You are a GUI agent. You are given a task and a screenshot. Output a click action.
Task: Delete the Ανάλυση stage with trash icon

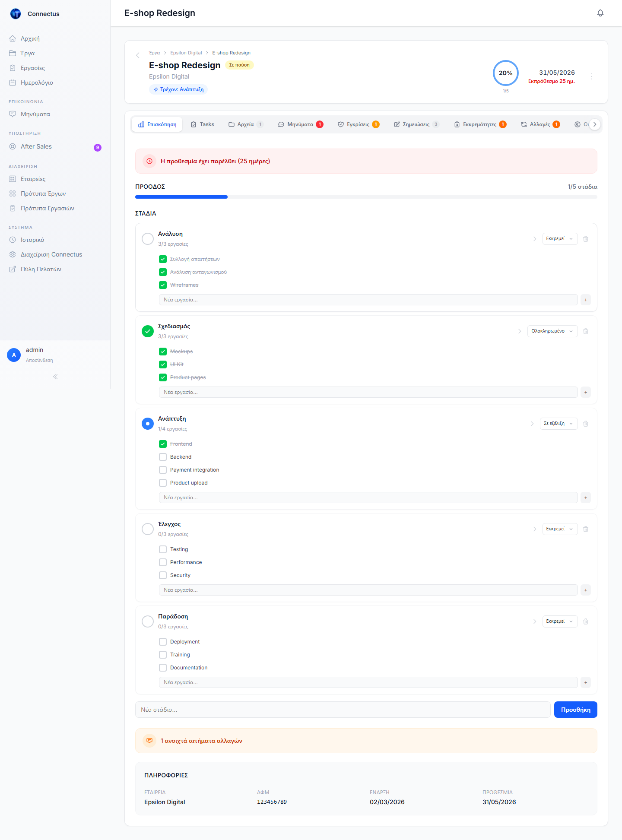pyautogui.click(x=586, y=239)
